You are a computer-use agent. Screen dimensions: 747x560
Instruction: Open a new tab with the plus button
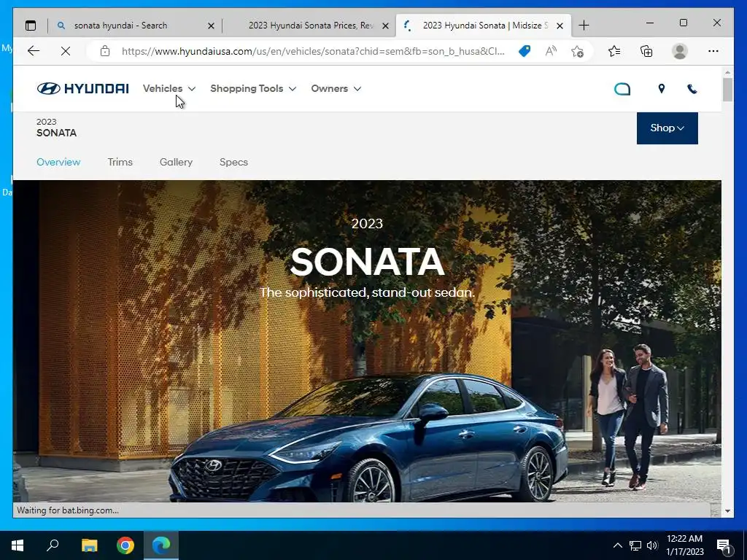[x=584, y=26]
